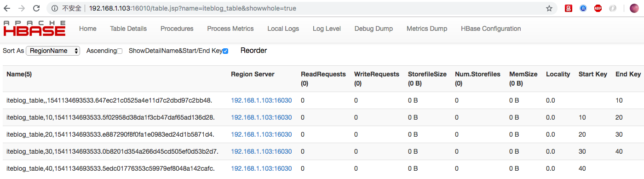Viewport: 644px width, 179px height.
Task: Open Debug Dump page
Action: (374, 29)
